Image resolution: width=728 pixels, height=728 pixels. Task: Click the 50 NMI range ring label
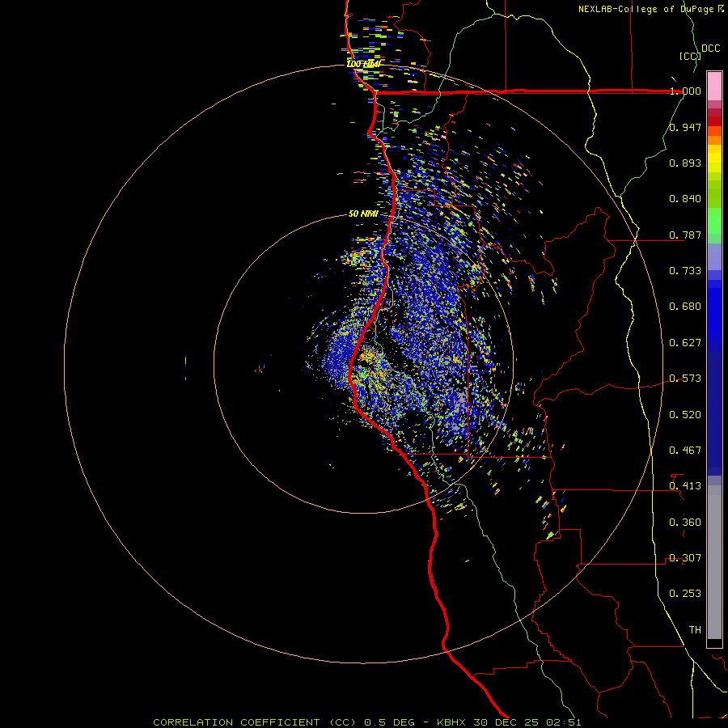(363, 214)
